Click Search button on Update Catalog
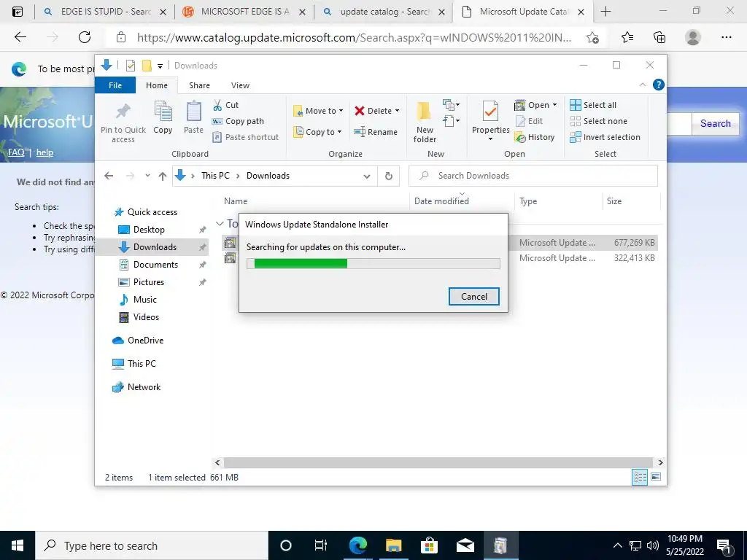The width and height of the screenshot is (747, 560). (x=715, y=124)
